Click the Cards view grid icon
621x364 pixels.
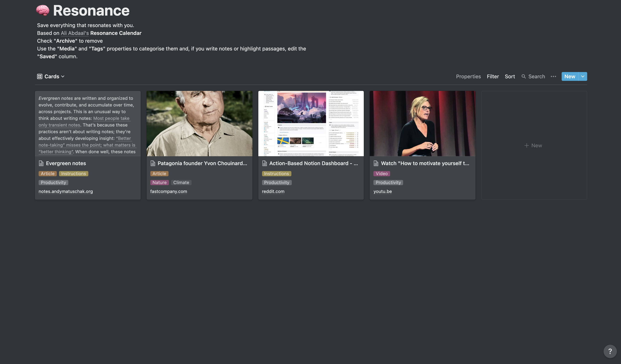point(40,76)
